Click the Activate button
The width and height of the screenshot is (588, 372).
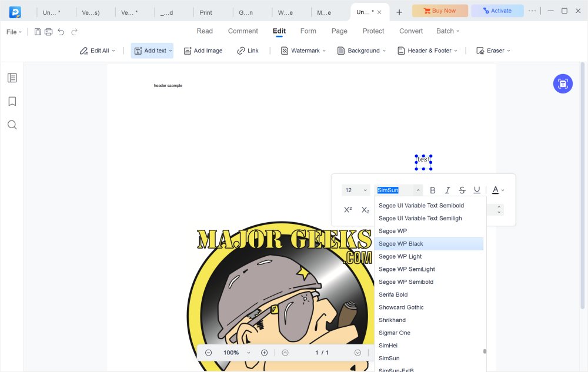tap(497, 11)
